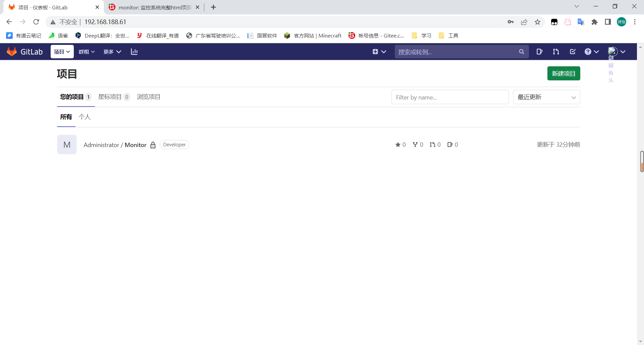Screen dimensions: 644x345
Task: Click the 新建项目 button
Action: tap(563, 73)
